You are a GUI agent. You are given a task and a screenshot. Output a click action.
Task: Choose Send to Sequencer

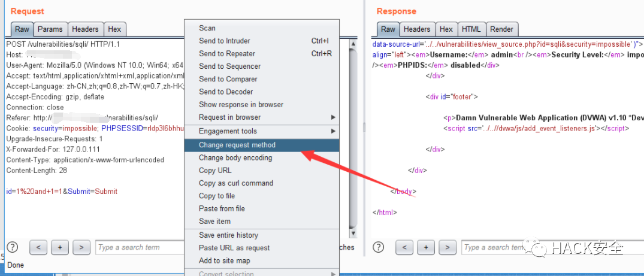click(262, 66)
